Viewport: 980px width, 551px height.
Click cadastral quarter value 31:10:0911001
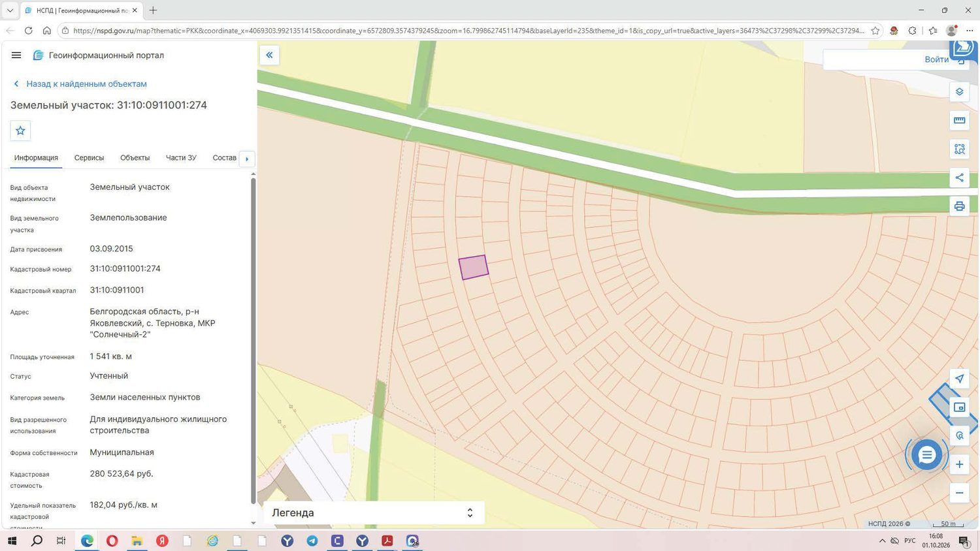(117, 290)
